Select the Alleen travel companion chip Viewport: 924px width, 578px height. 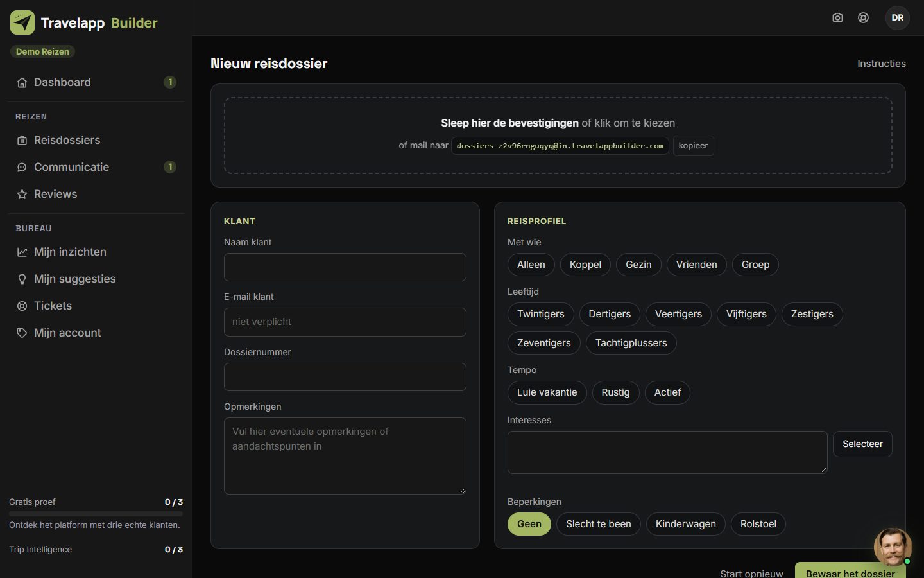(531, 265)
